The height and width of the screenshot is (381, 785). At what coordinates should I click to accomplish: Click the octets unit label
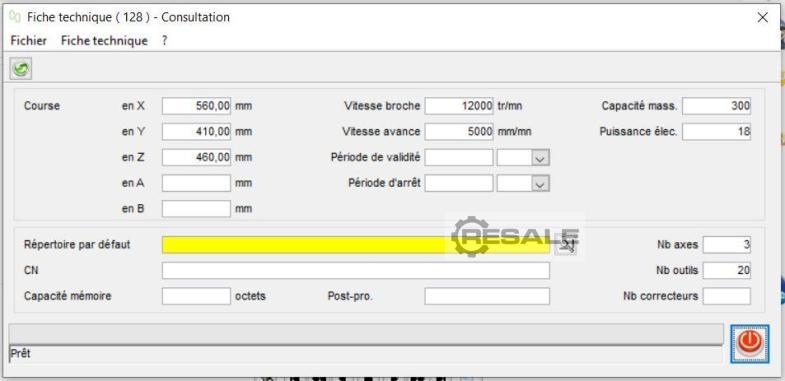[250, 296]
